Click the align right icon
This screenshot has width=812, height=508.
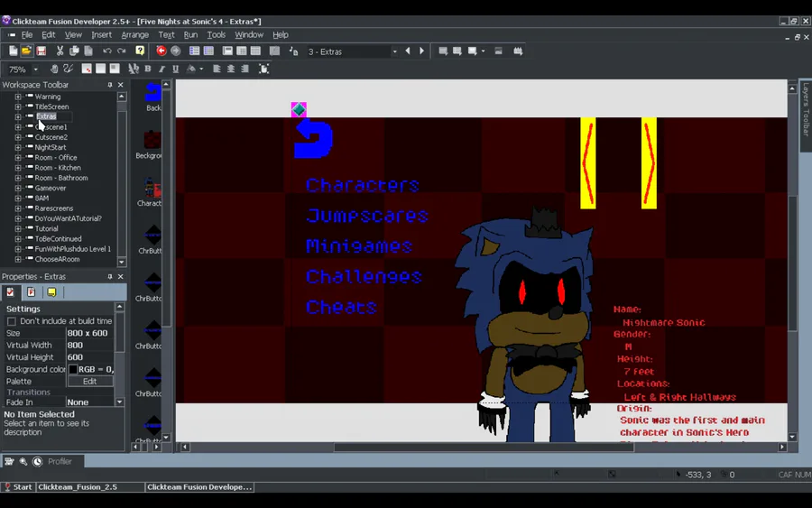click(245, 69)
